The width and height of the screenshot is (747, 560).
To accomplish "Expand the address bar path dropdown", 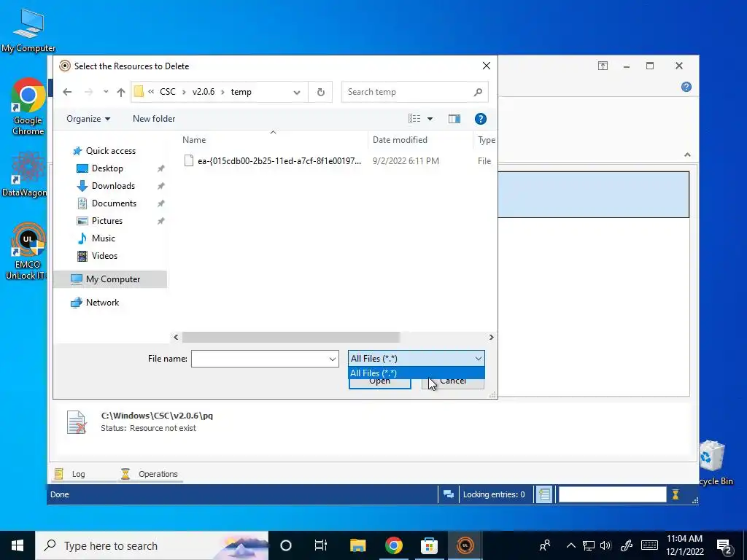I will pyautogui.click(x=297, y=93).
